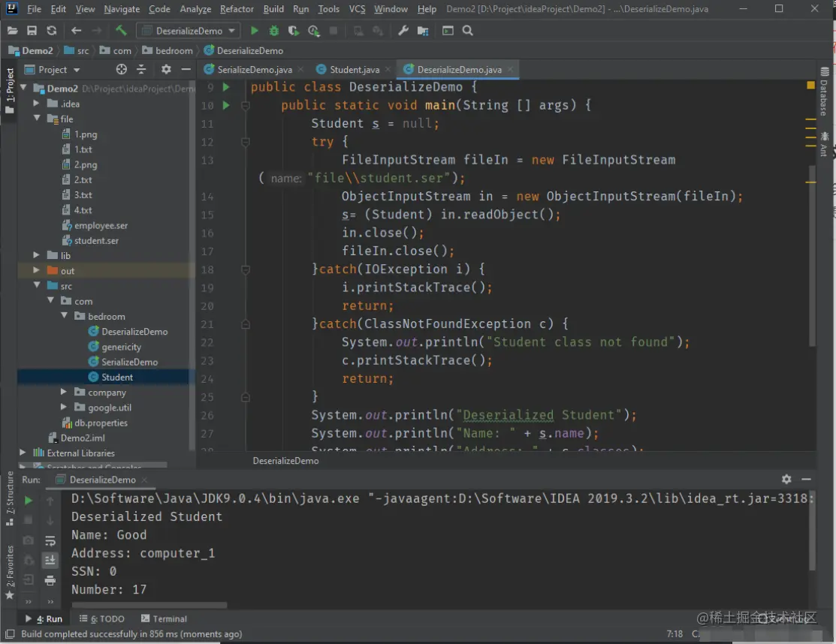Collapse the Demo2 project root node
The height and width of the screenshot is (644, 836).
coord(23,87)
